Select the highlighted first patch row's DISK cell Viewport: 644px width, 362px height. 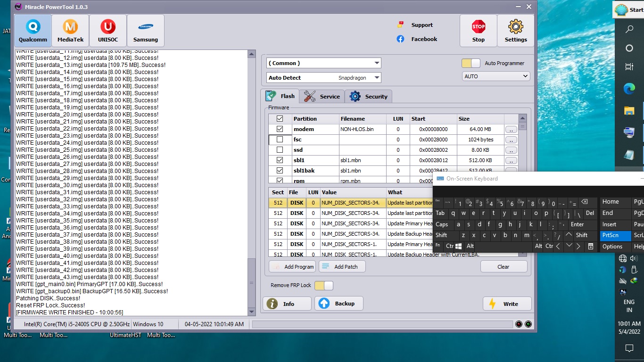[x=297, y=203]
